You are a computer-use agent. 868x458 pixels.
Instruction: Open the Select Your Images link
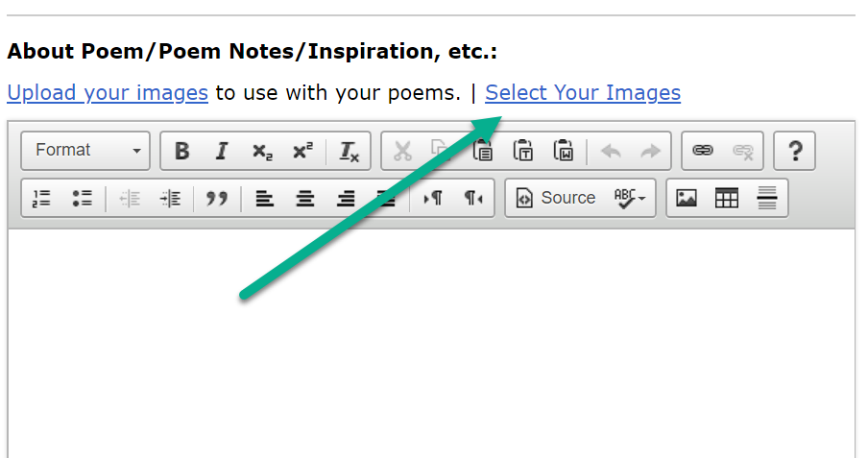pyautogui.click(x=583, y=92)
